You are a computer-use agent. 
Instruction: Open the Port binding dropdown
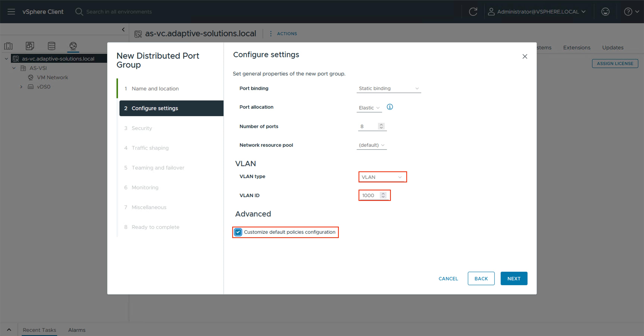pyautogui.click(x=388, y=88)
